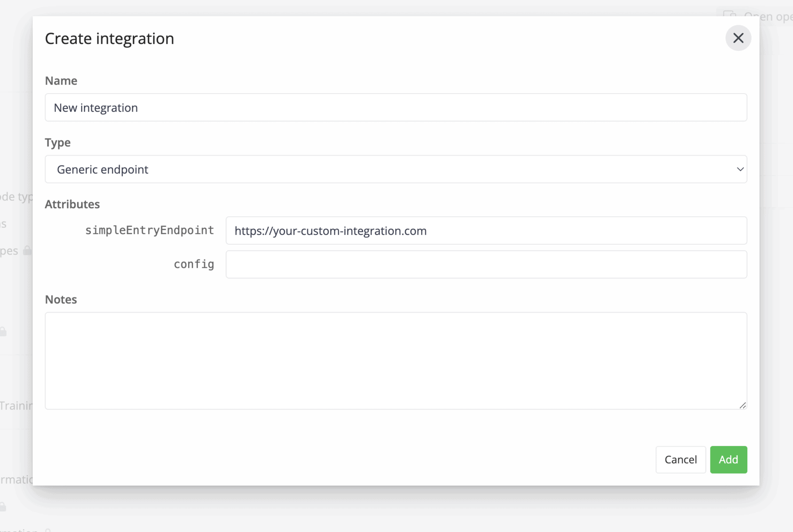Click the 'Create integration' dialog title
This screenshot has height=532, width=793.
(x=110, y=39)
